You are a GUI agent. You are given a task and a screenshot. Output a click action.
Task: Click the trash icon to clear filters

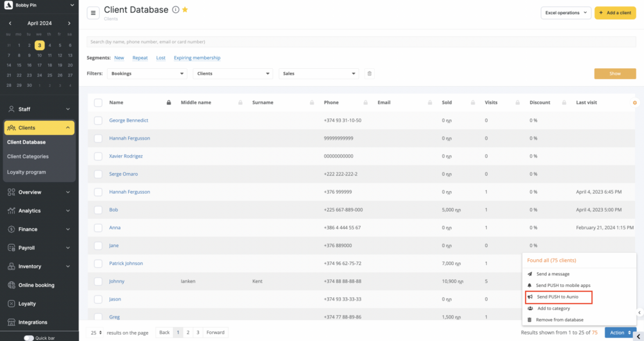pyautogui.click(x=369, y=74)
